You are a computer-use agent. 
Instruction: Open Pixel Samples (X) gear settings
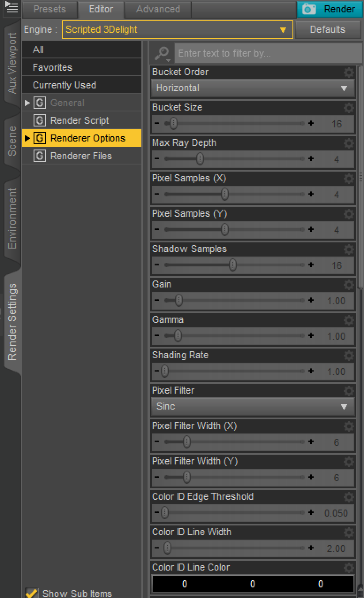click(x=349, y=178)
